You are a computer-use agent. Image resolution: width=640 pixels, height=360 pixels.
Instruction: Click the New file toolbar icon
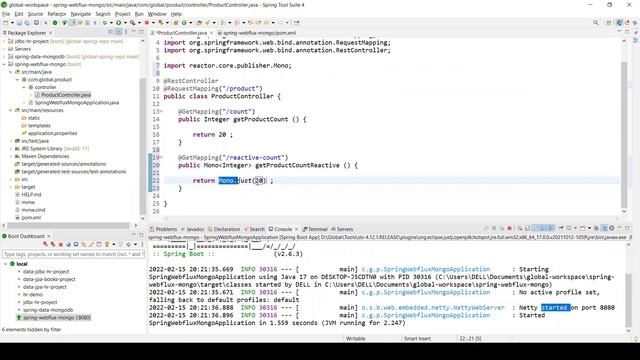point(5,23)
